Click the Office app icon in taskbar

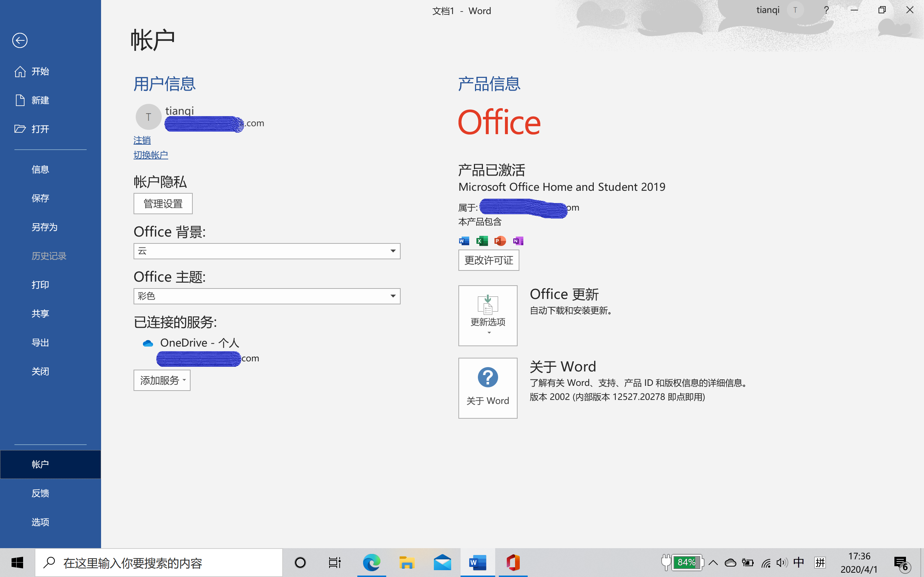(x=513, y=563)
